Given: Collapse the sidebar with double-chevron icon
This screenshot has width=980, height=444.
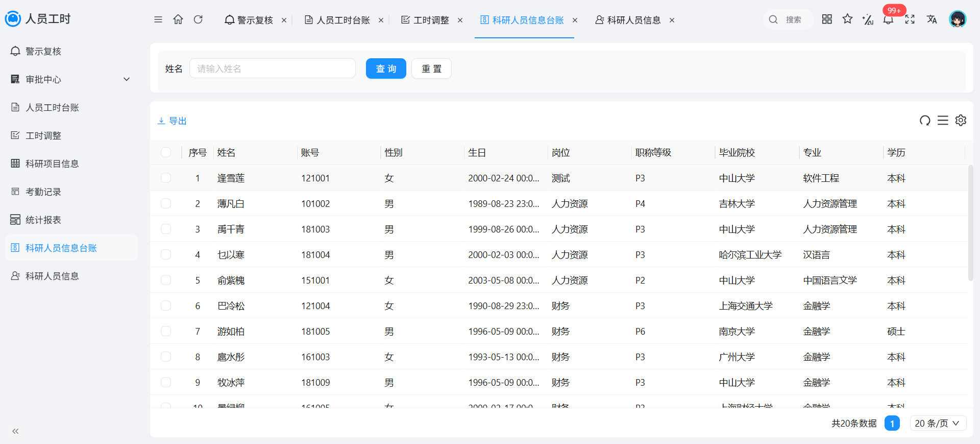Looking at the screenshot, I should coord(15,431).
